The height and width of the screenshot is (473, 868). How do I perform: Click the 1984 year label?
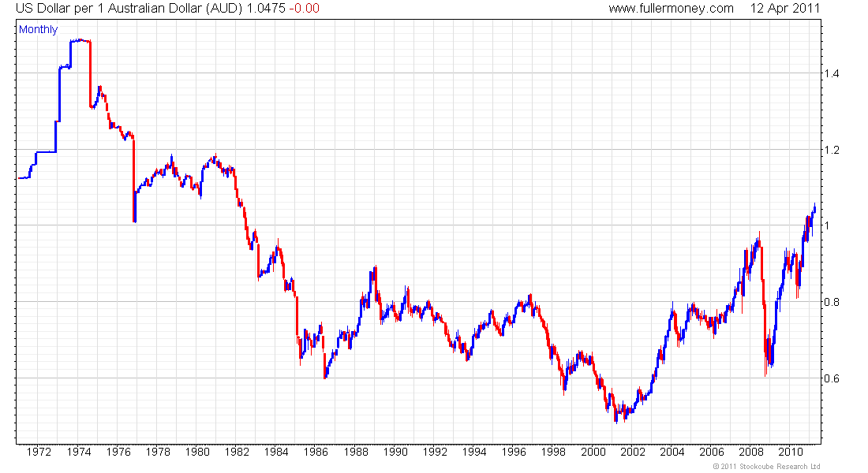click(276, 452)
